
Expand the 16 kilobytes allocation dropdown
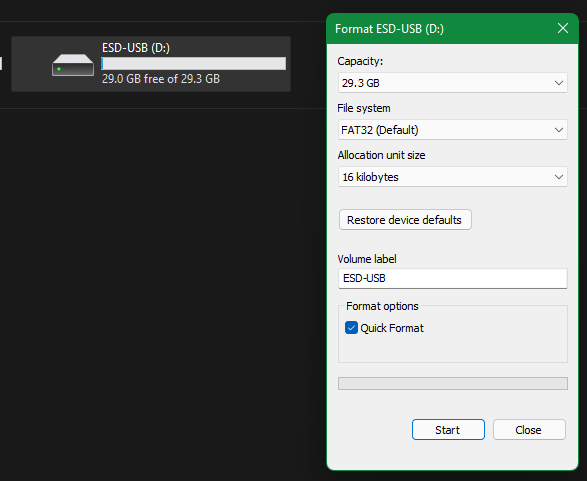pos(453,177)
